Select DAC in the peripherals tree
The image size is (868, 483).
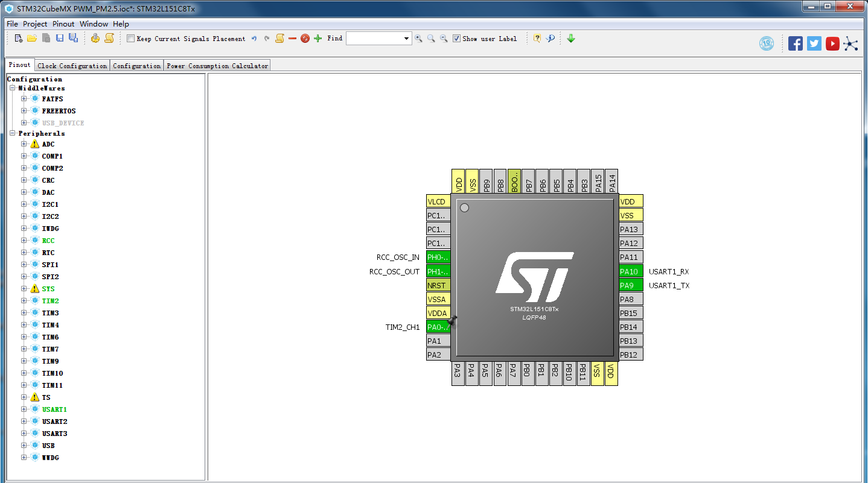48,192
